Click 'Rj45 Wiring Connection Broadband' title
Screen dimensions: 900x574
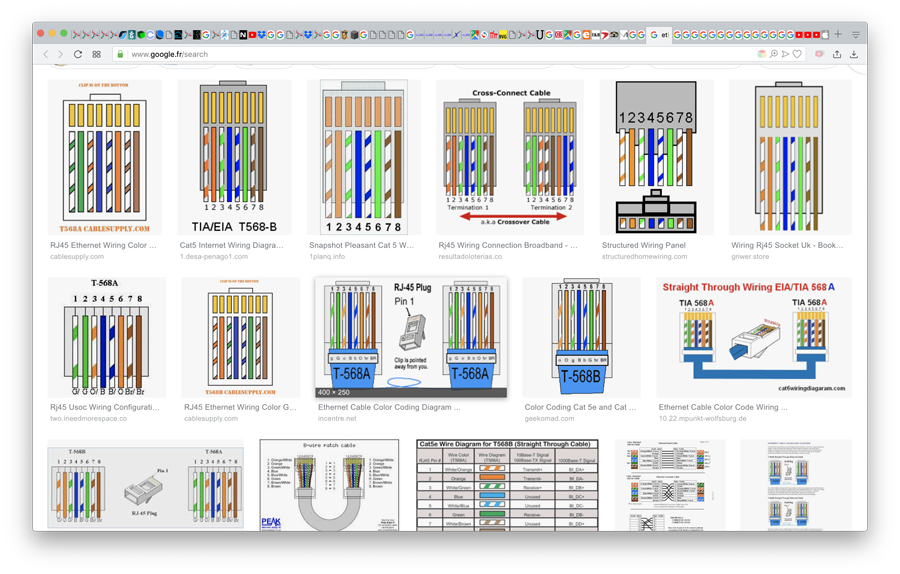(508, 245)
